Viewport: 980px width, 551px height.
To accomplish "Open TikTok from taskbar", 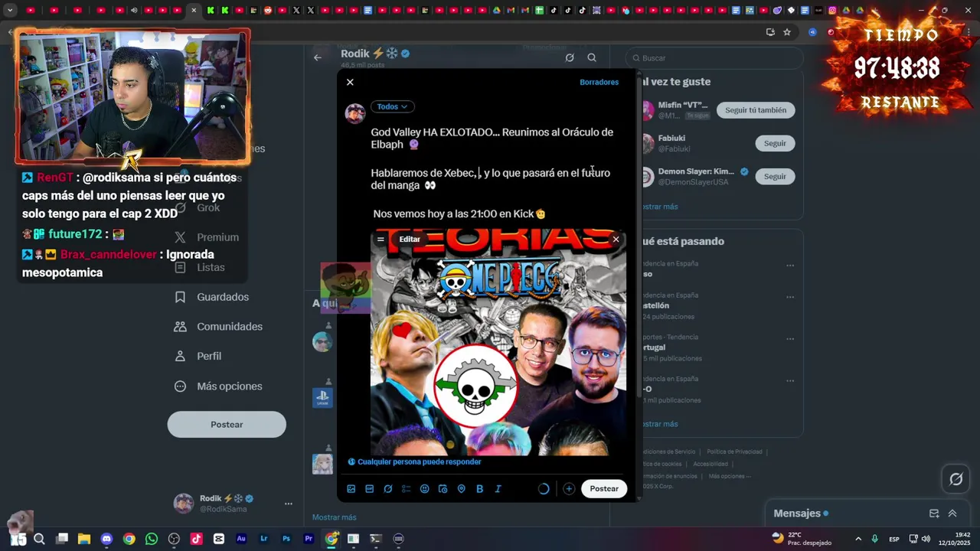I will click(x=196, y=539).
